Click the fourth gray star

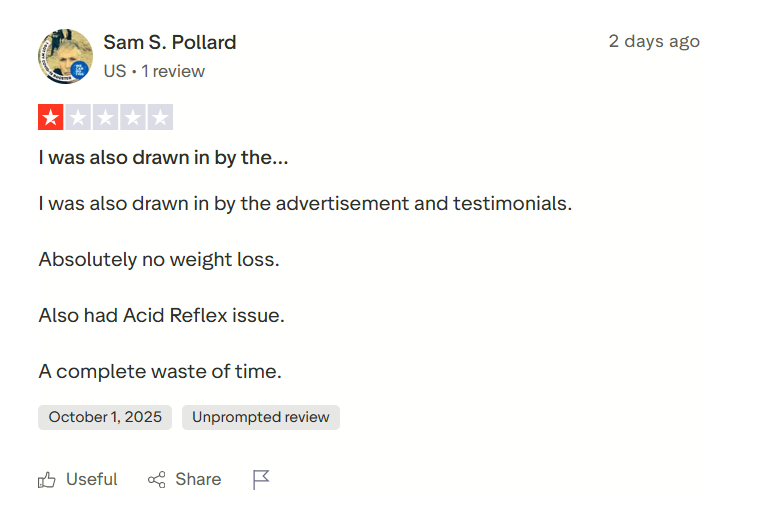(132, 118)
